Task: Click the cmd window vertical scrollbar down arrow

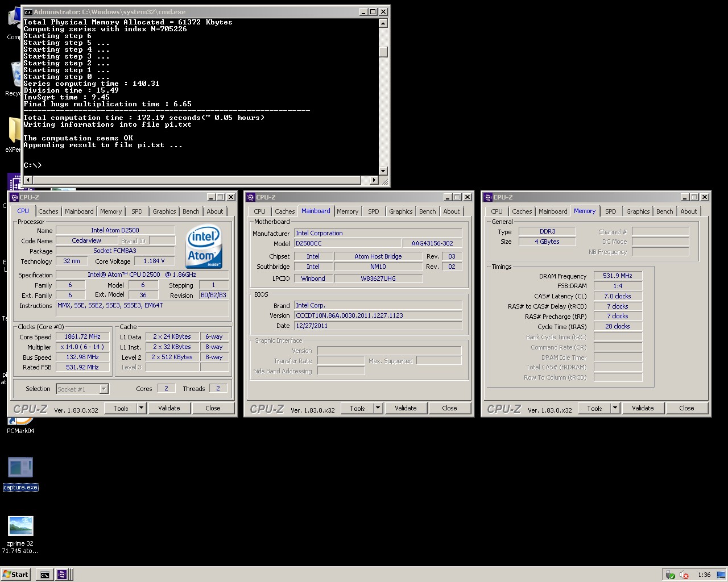Action: 383,171
